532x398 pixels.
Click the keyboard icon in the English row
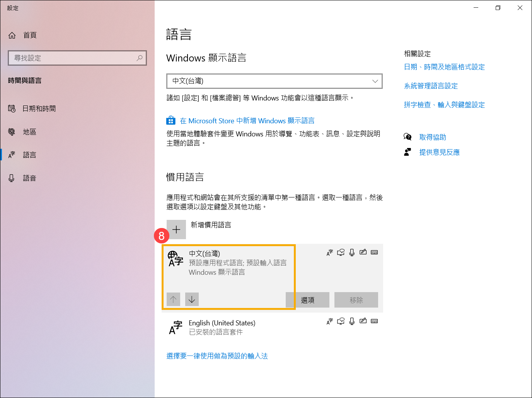click(x=374, y=321)
